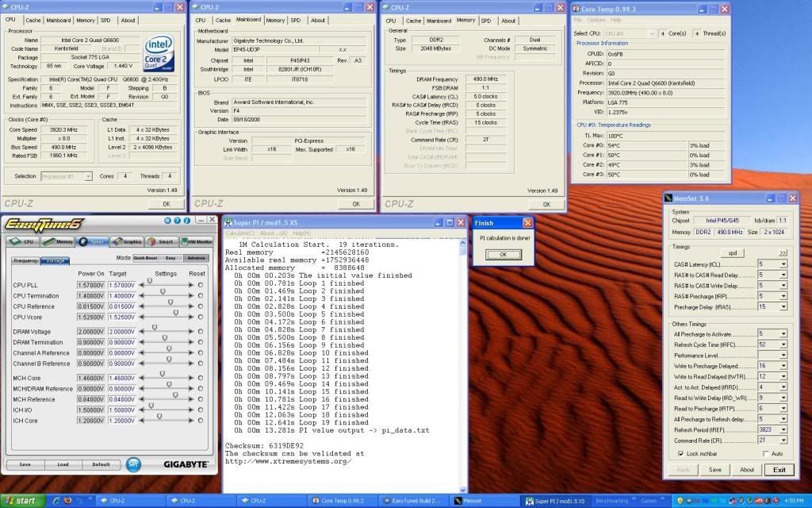Click the MCH Core decrease left arrow
Image resolution: width=812 pixels, height=508 pixels.
click(x=141, y=378)
